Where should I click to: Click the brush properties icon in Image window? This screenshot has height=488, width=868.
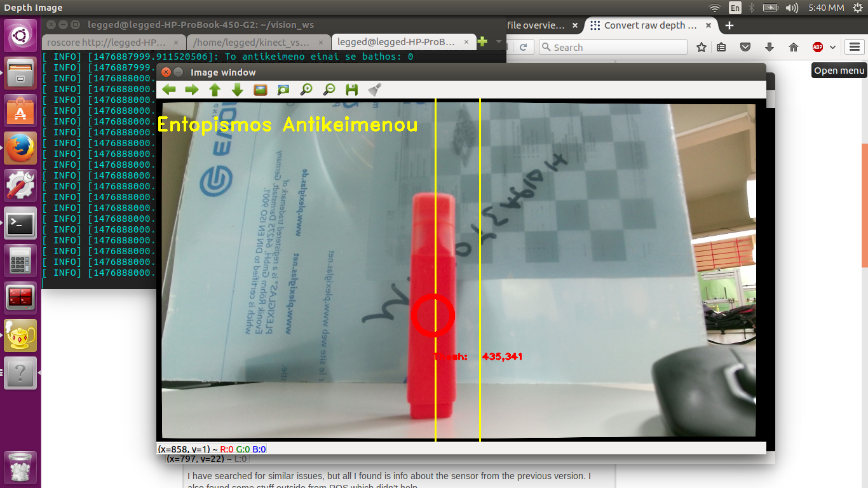click(x=374, y=90)
